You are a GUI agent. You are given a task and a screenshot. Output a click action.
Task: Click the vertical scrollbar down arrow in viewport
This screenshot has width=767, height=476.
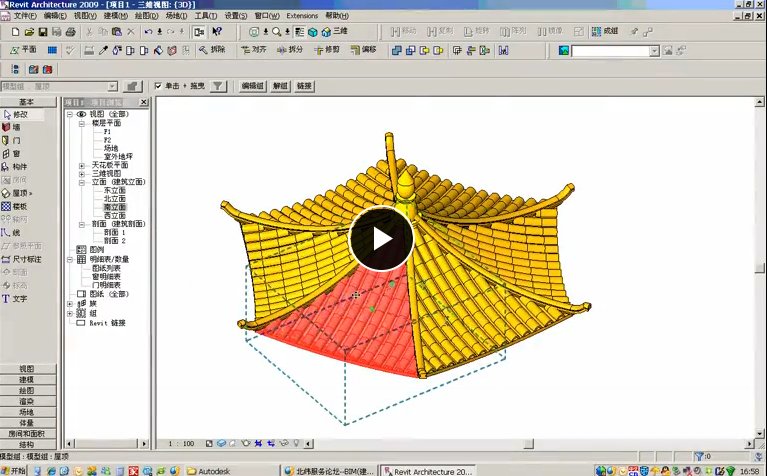760,433
